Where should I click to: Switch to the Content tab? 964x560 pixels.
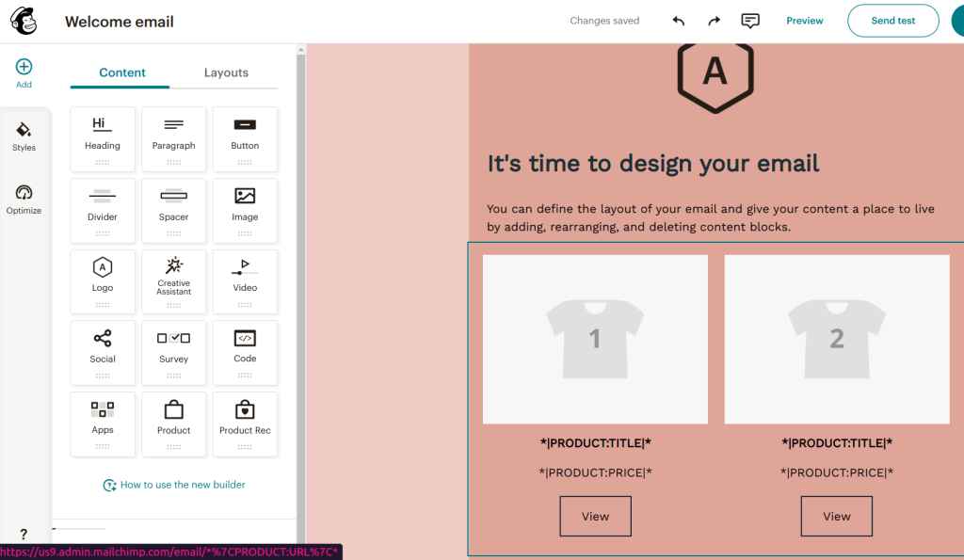point(121,72)
